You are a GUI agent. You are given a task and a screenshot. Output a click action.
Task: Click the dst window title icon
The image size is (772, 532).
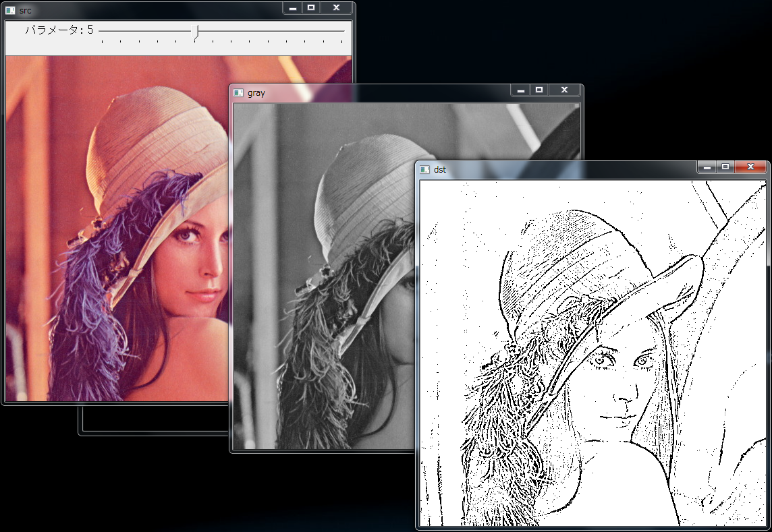pyautogui.click(x=424, y=169)
